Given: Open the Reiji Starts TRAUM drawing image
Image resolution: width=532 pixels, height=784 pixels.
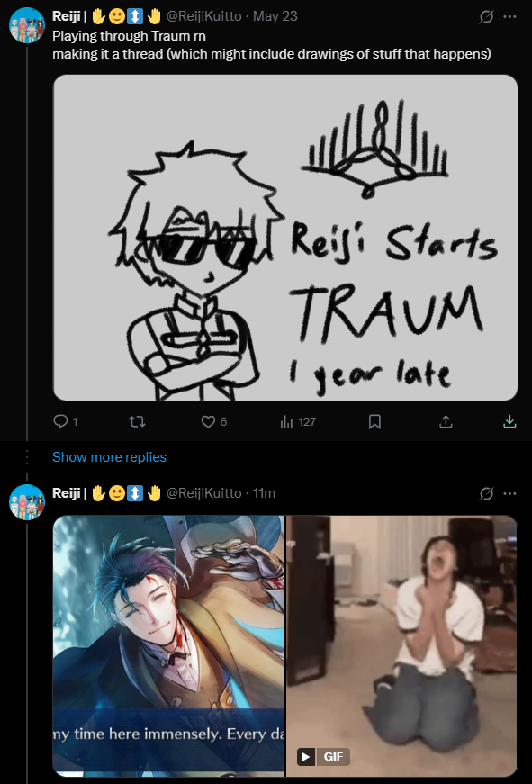Looking at the screenshot, I should 285,238.
